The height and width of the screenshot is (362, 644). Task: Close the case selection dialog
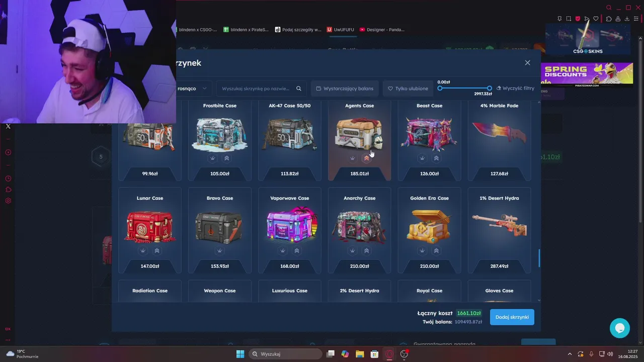point(527,63)
